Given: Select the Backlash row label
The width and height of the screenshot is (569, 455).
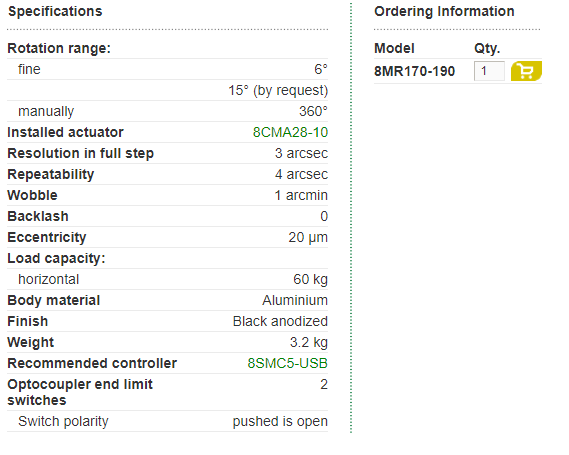Looking at the screenshot, I should [x=38, y=216].
